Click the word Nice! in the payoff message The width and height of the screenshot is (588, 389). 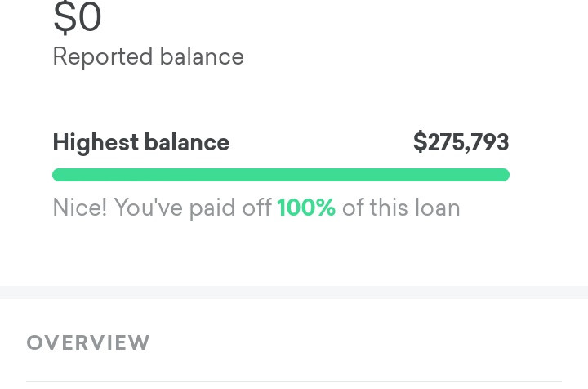click(80, 208)
